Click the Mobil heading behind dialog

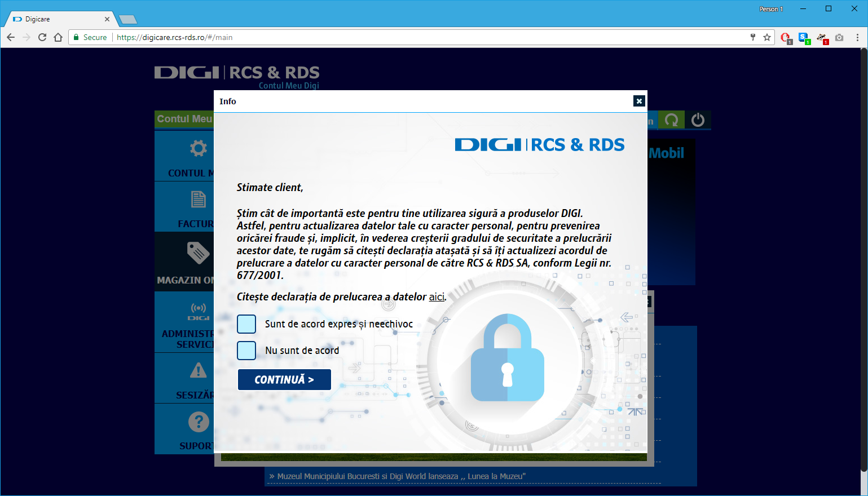tap(666, 153)
